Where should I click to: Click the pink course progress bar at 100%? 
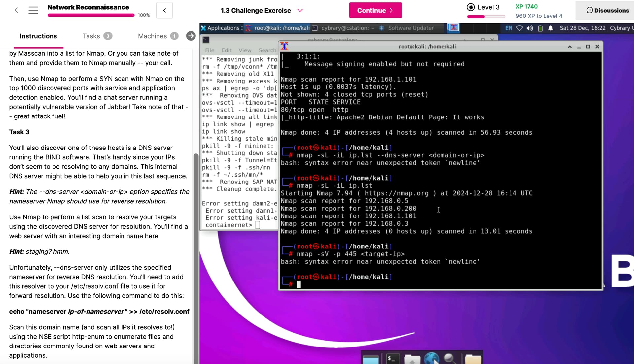[x=90, y=14]
